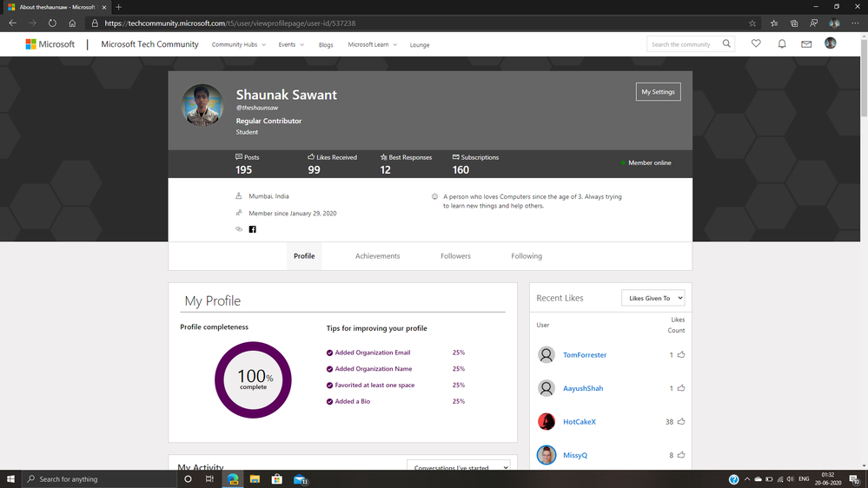Bookmark page with address bar star
The width and height of the screenshot is (868, 488).
point(752,23)
